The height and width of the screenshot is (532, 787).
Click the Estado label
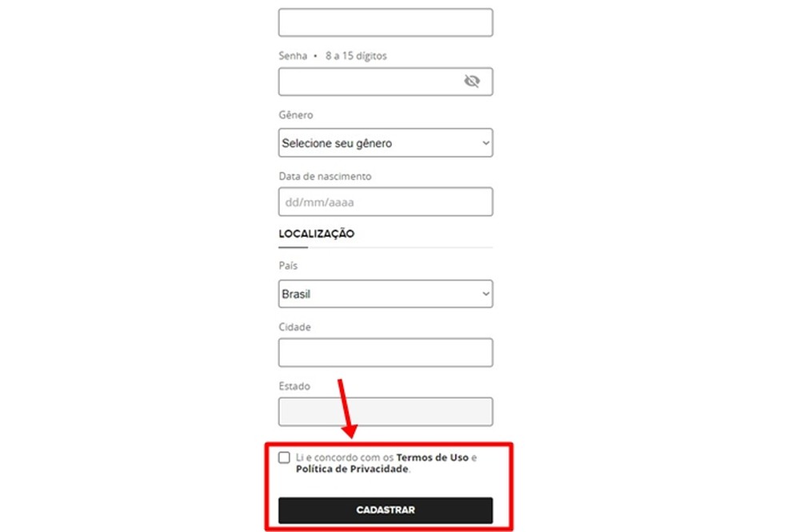(294, 386)
